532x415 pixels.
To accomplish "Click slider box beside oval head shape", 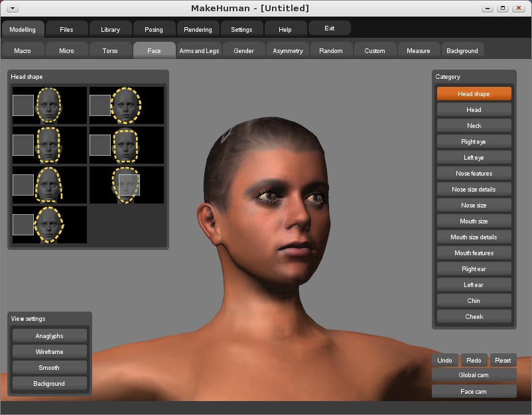I will click(x=23, y=105).
